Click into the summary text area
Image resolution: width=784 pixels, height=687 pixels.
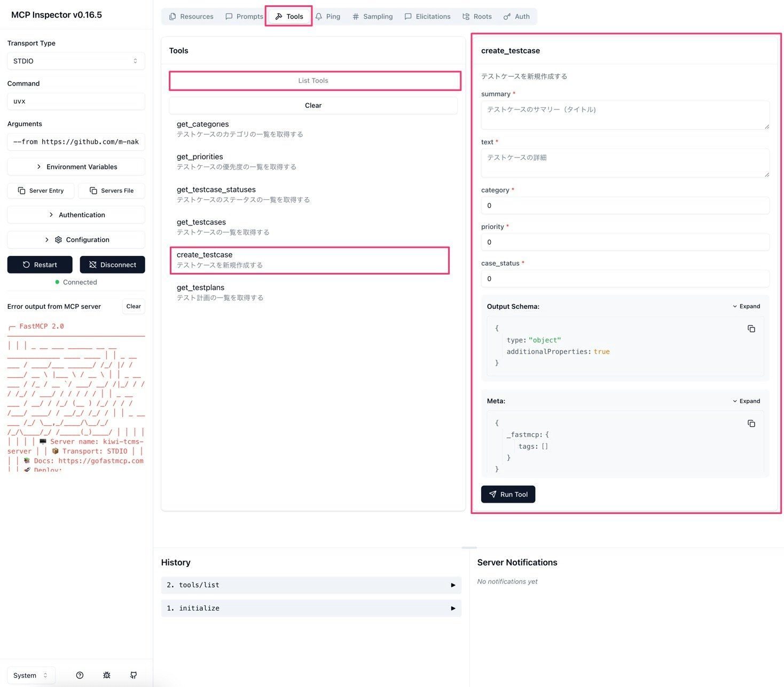[x=625, y=115]
